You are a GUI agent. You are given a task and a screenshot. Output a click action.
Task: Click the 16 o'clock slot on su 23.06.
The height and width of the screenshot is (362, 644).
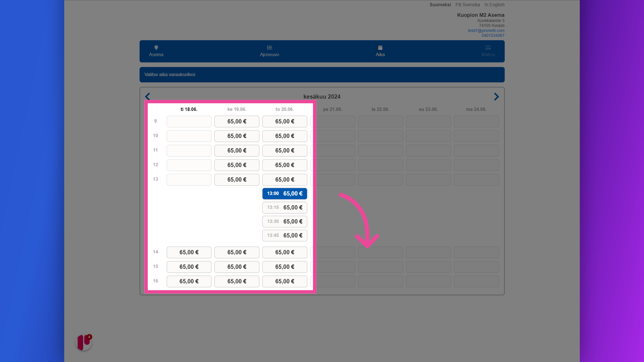point(428,282)
